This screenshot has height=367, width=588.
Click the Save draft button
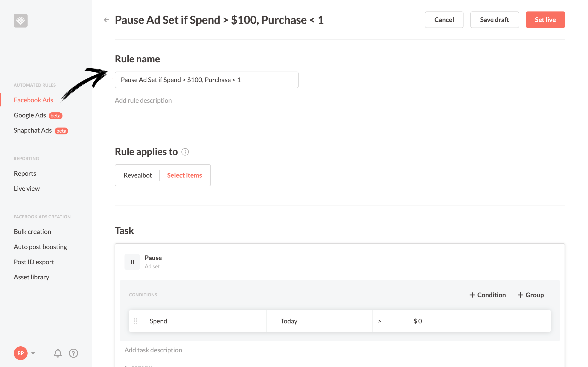(x=494, y=19)
